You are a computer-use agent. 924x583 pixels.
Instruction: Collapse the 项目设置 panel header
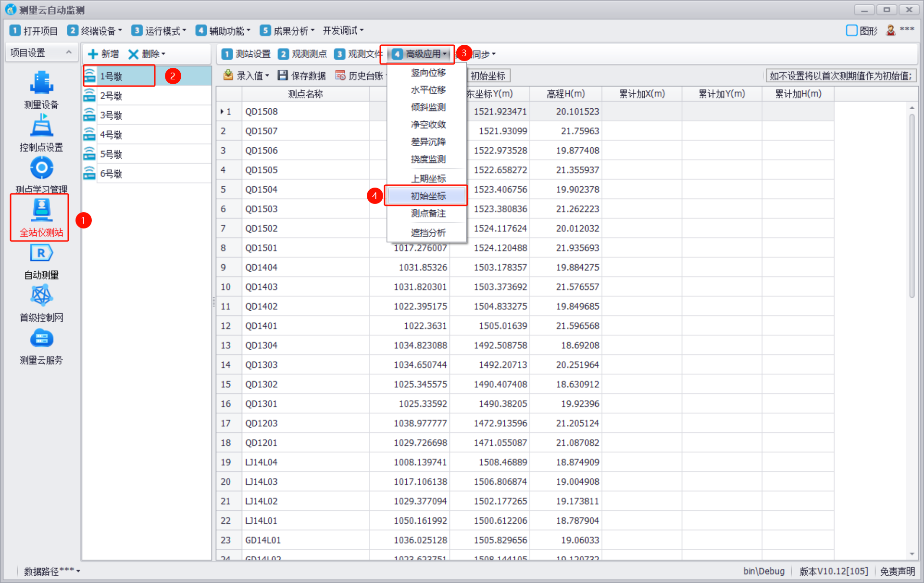point(69,52)
